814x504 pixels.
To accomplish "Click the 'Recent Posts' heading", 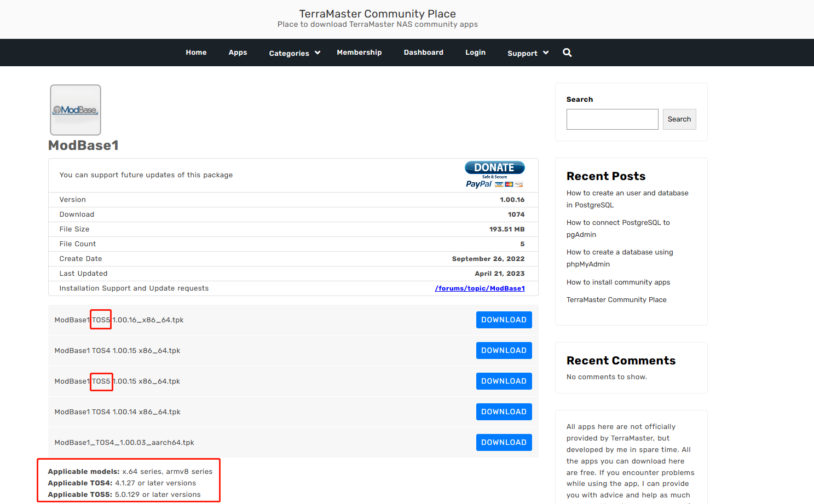I will [606, 176].
